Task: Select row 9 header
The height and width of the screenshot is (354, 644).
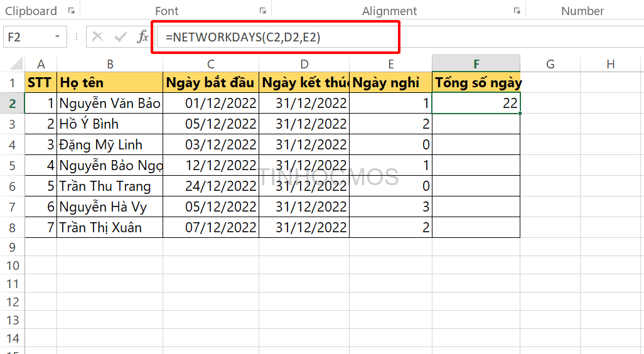Action: tap(13, 247)
